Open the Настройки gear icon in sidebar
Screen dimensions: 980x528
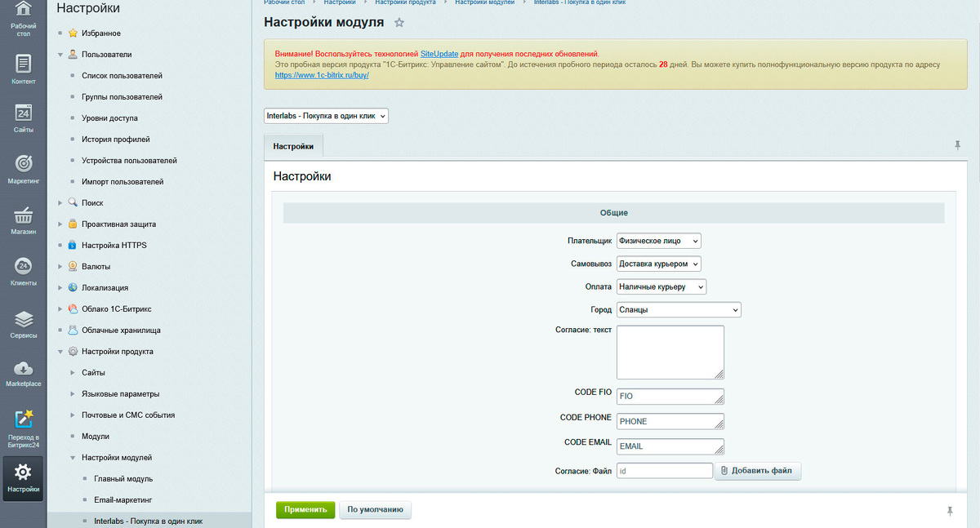pos(24,471)
